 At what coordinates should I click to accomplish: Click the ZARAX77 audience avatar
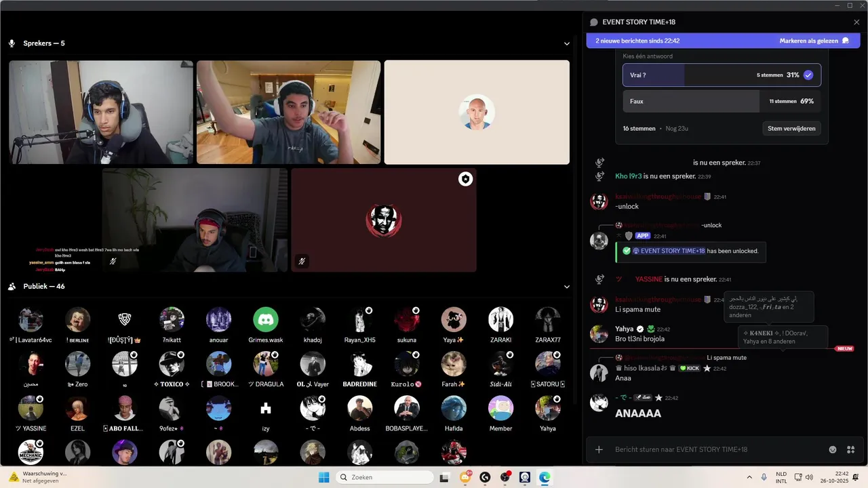[x=548, y=319]
